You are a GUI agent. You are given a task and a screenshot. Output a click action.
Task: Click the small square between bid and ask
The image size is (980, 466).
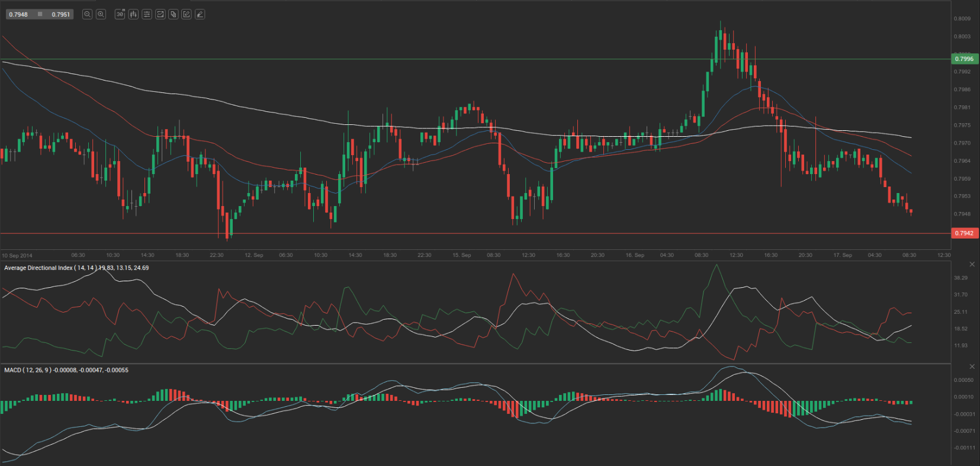click(40, 14)
